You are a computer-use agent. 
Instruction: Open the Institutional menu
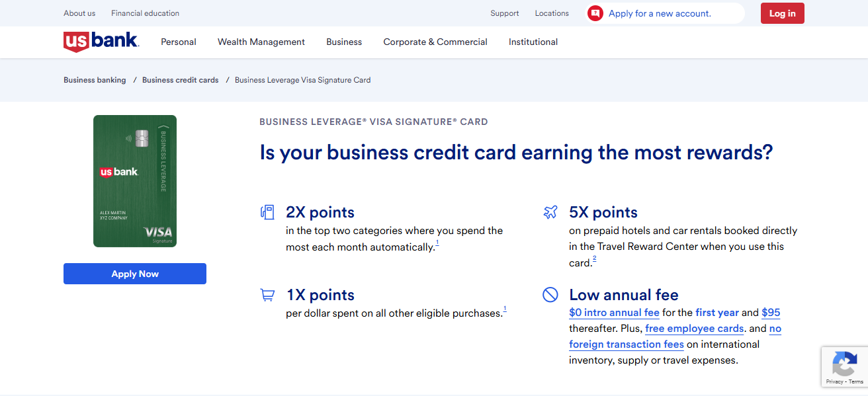(533, 42)
